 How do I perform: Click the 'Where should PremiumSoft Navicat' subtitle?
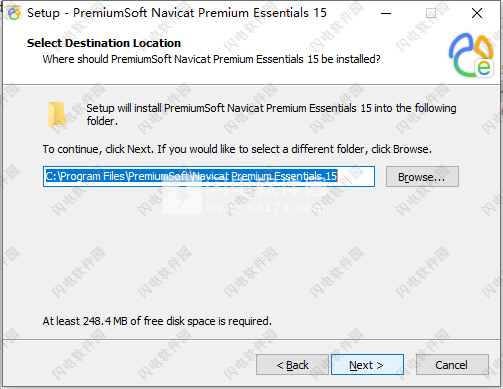[x=211, y=59]
